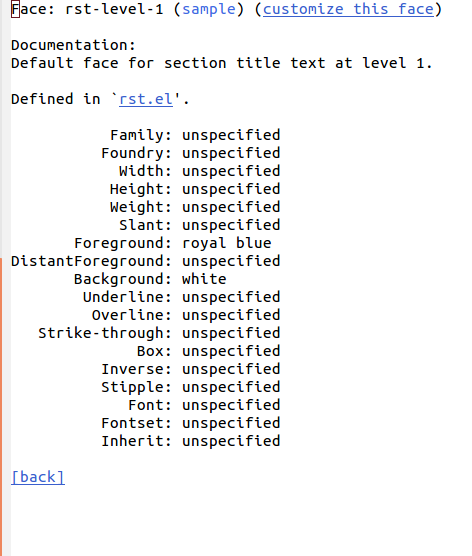
Task: Click the 'Documentation:' heading line
Action: [73, 45]
